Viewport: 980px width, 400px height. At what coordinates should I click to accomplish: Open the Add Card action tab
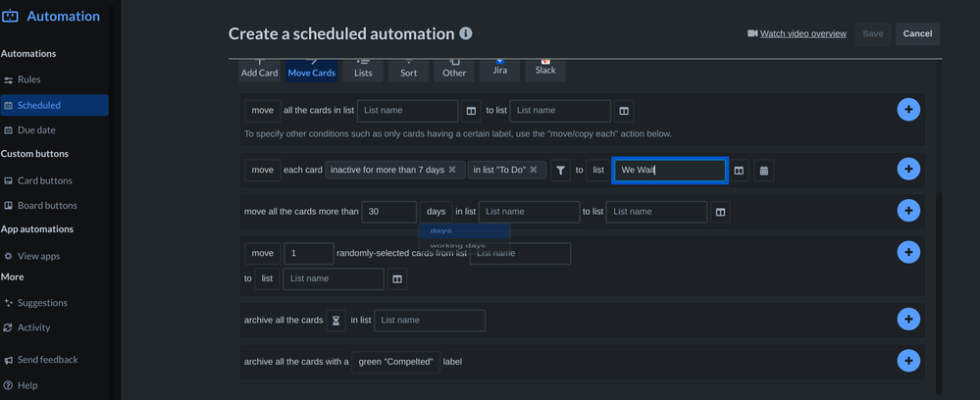(x=259, y=71)
